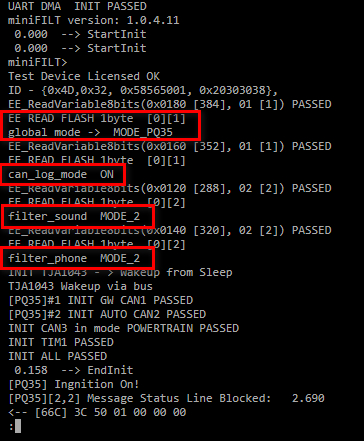364x441 pixels.
Task: Click the 'EE READ FLASH 1byte [0][1]' boxed line
Action: [x=97, y=118]
